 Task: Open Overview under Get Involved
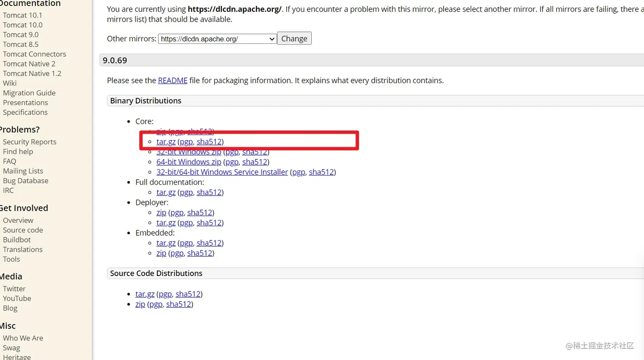[x=18, y=221]
